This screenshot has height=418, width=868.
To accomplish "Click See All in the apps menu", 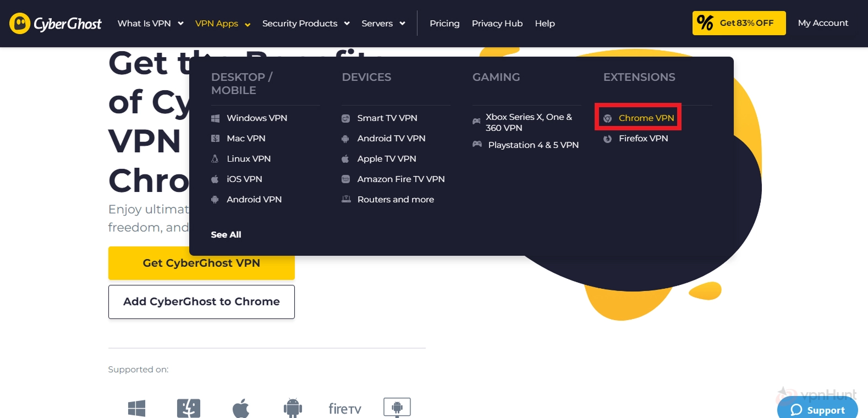I will coord(226,235).
